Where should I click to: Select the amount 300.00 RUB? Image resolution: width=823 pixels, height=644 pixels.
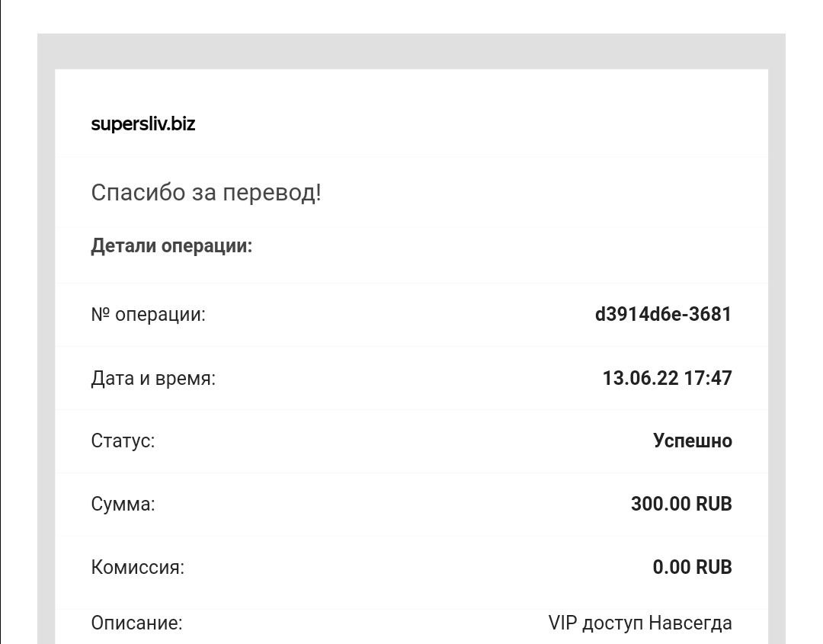pos(681,504)
